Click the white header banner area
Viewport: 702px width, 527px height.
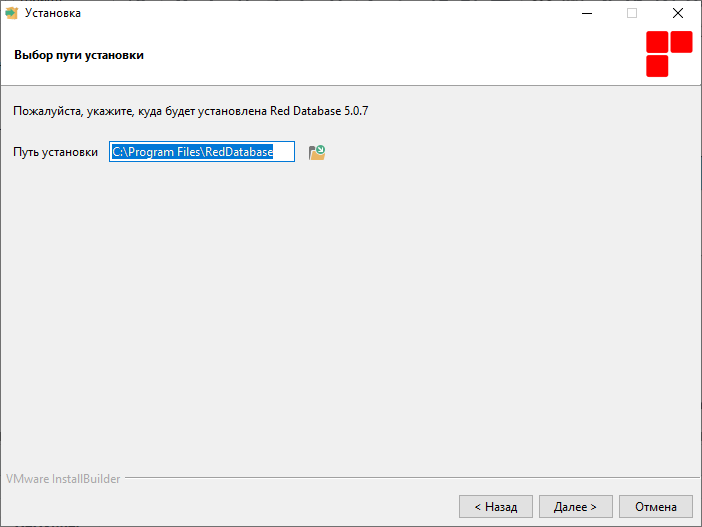(351, 55)
